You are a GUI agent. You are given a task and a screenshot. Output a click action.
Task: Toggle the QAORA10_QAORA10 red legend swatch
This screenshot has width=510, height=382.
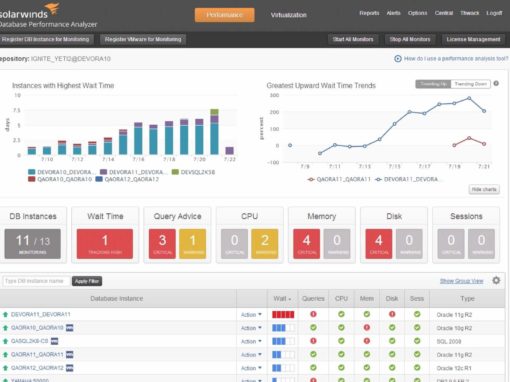click(x=32, y=179)
